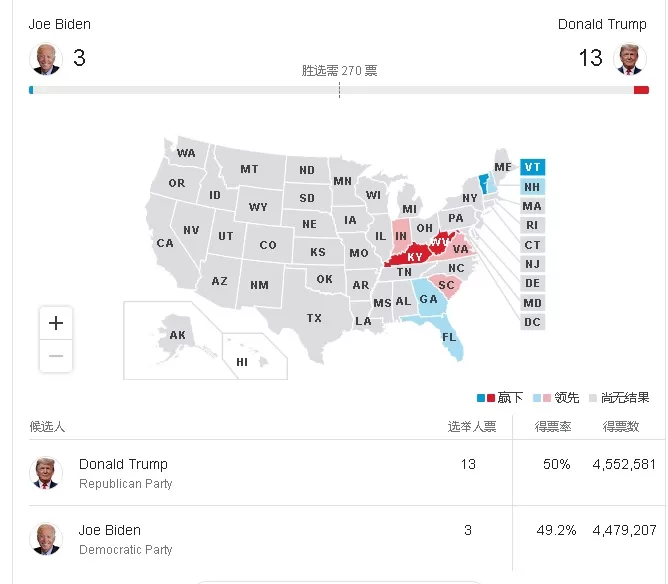Choose the DC label box
The width and height of the screenshot is (668, 584).
[x=533, y=322]
